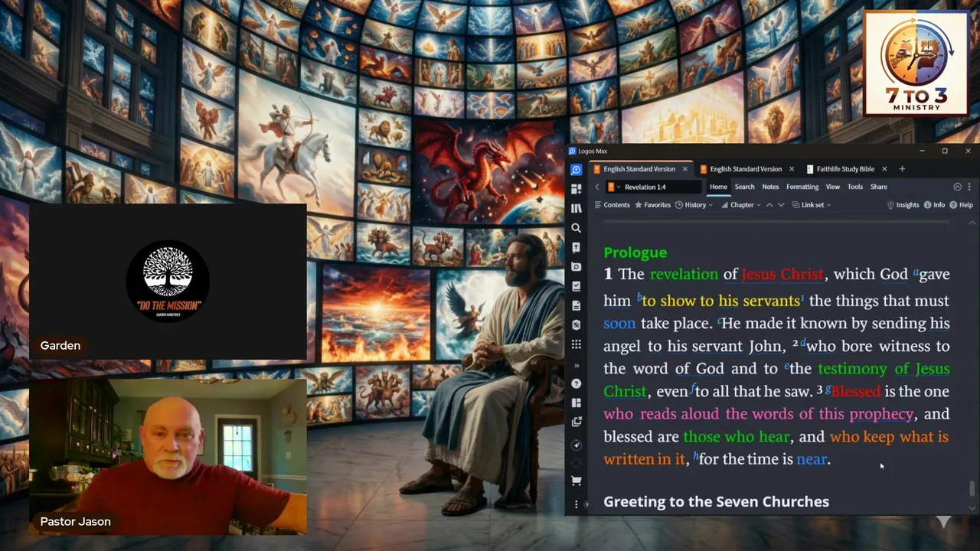This screenshot has height=551, width=980.
Task: Open the document notes icon in sidebar
Action: [576, 305]
